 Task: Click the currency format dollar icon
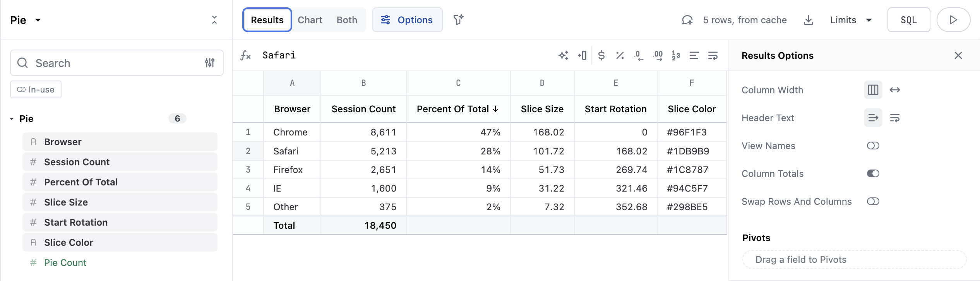tap(601, 55)
